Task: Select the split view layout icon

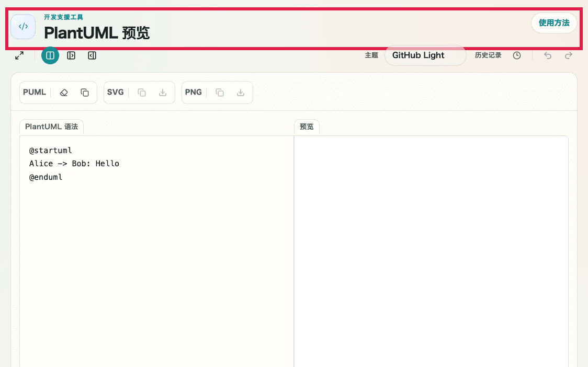Action: tap(50, 55)
